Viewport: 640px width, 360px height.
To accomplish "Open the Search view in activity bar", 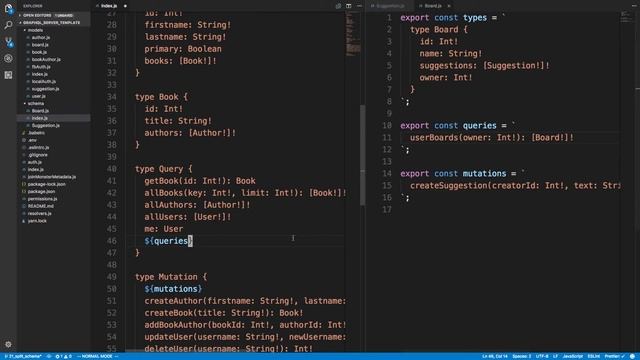I will pyautogui.click(x=8, y=25).
